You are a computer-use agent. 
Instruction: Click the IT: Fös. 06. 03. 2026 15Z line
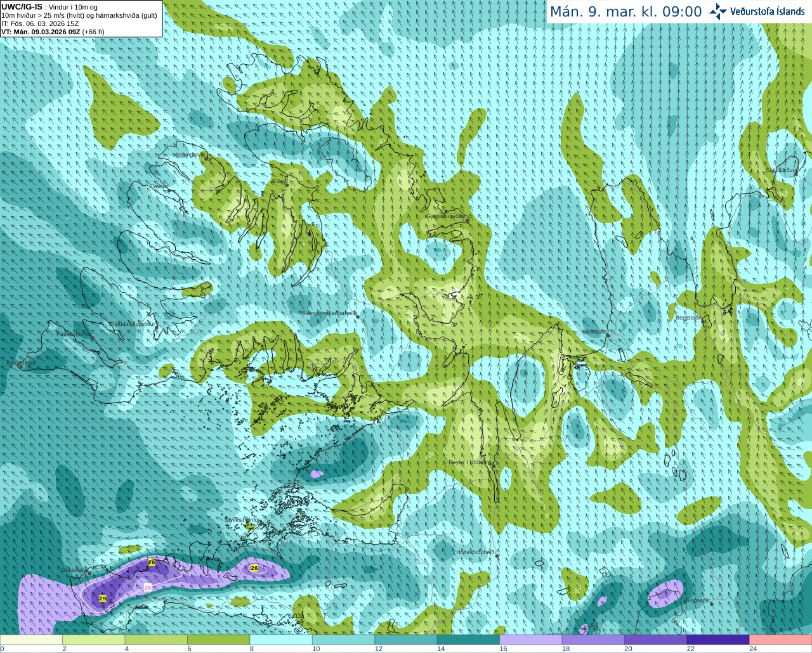[x=40, y=23]
